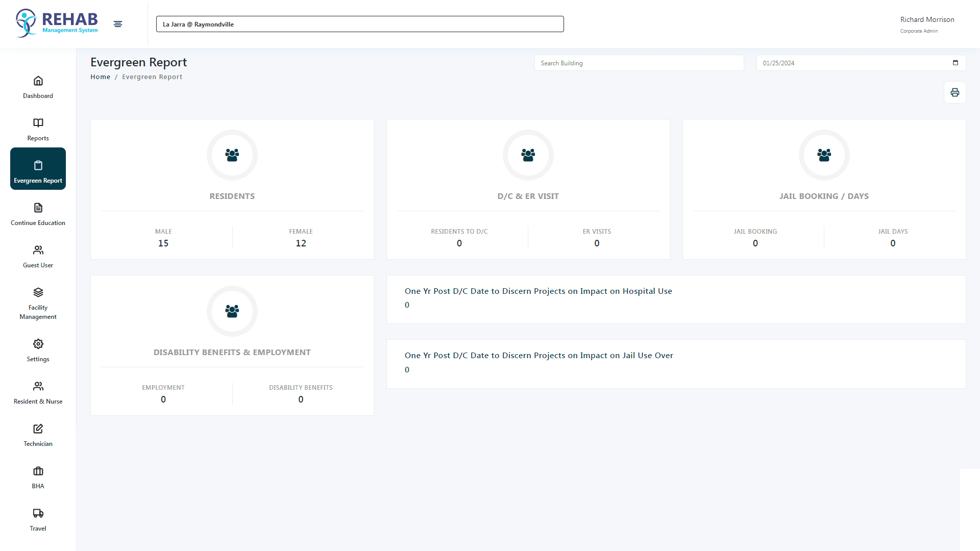This screenshot has height=551, width=980.
Task: Select Evergreen Report in the sidebar menu
Action: point(38,168)
